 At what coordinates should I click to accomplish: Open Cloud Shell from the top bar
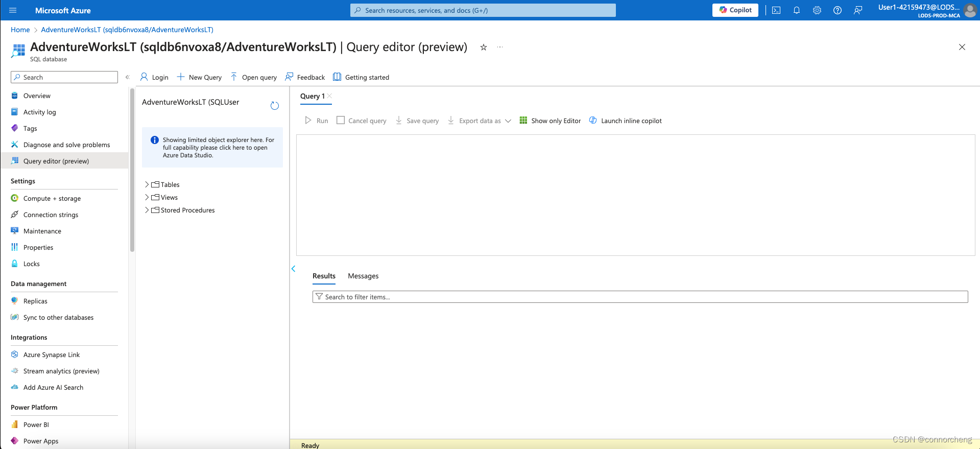pos(776,10)
